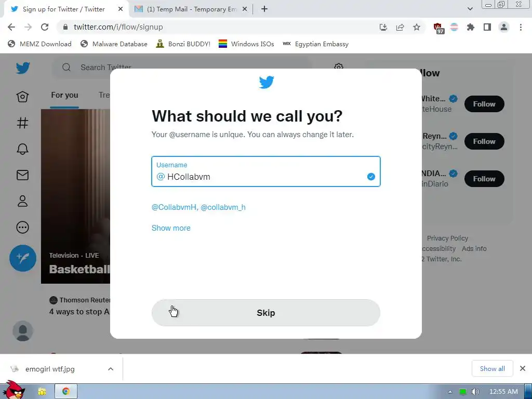This screenshot has height=399, width=532.
Task: Open Windows ISOs bookmark
Action: click(x=246, y=44)
